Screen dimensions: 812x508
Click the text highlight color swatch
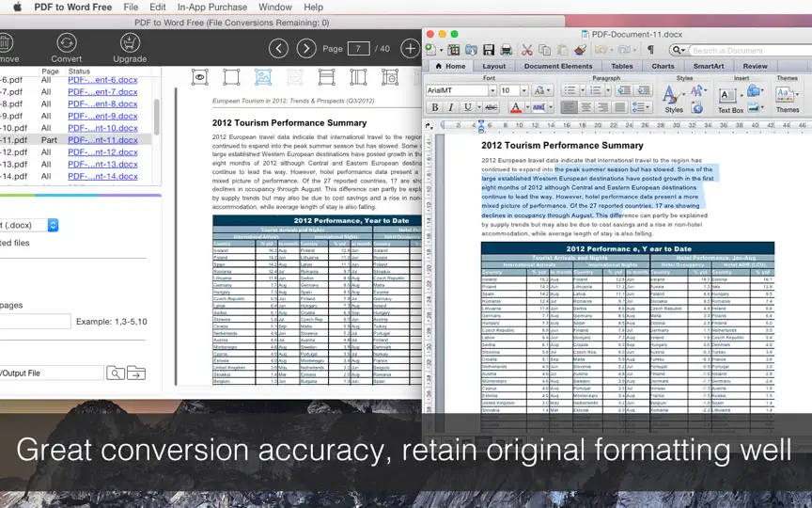[539, 107]
